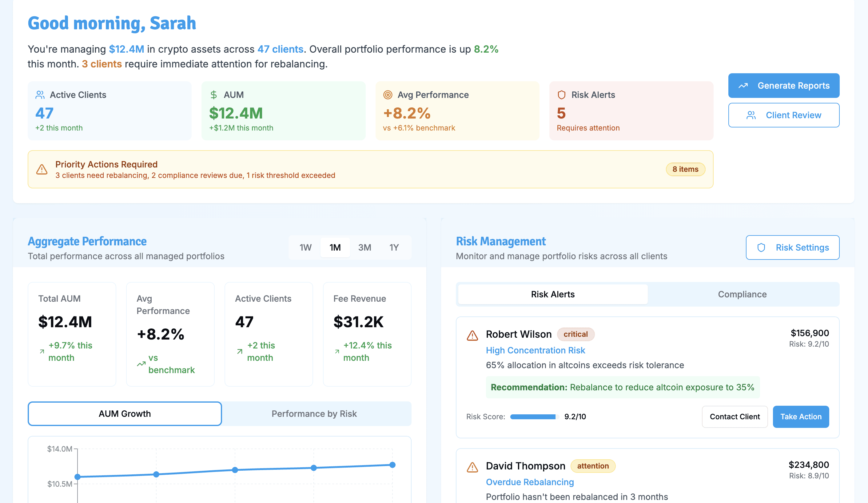This screenshot has width=868, height=503.
Task: Click the 'Risk: 8.9/10' text
Action: [809, 476]
